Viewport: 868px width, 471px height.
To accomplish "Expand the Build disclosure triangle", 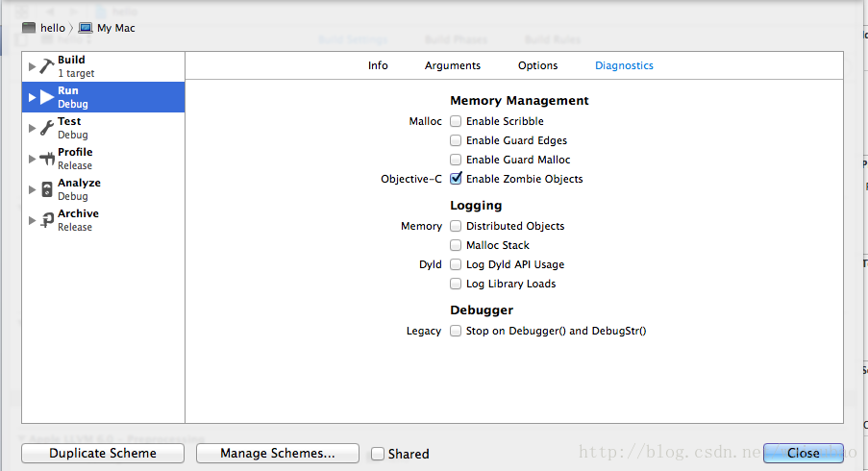I will click(x=32, y=66).
